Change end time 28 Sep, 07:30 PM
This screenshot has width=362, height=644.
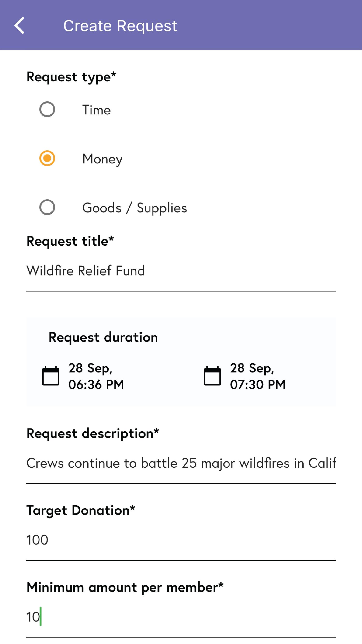[258, 376]
